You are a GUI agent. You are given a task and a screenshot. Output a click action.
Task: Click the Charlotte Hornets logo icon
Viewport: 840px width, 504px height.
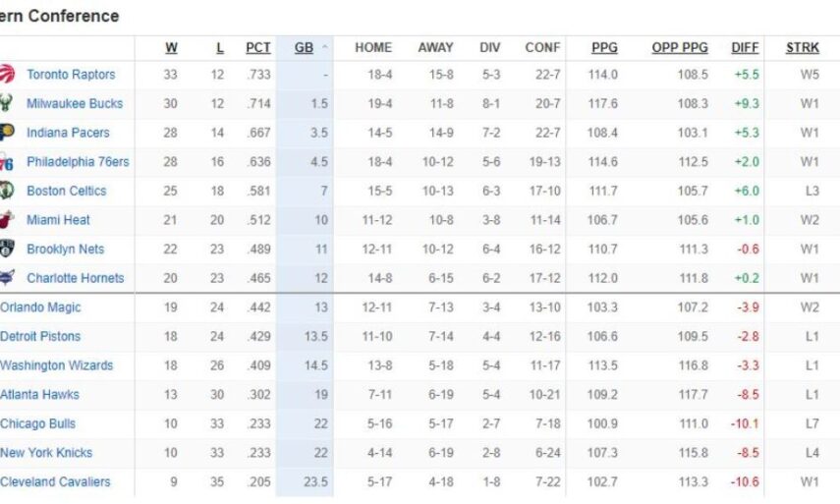pos(8,278)
